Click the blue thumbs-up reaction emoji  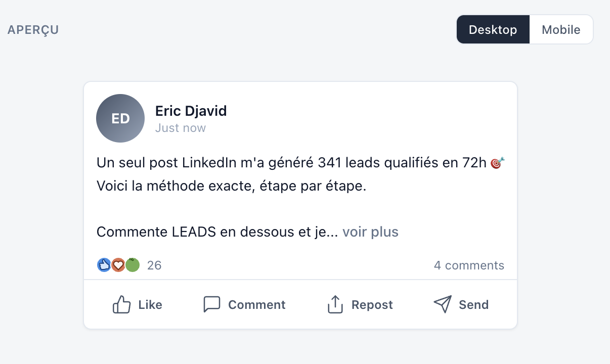click(104, 264)
